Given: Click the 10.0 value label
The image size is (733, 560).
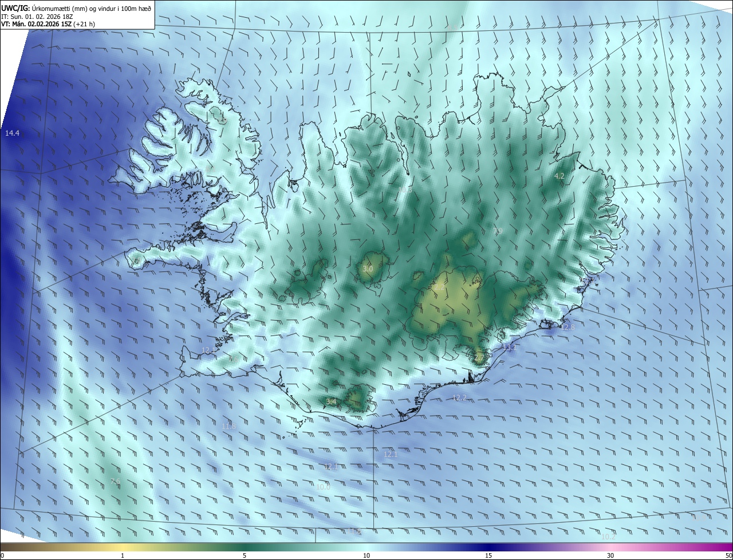Looking at the screenshot, I should coord(323,487).
